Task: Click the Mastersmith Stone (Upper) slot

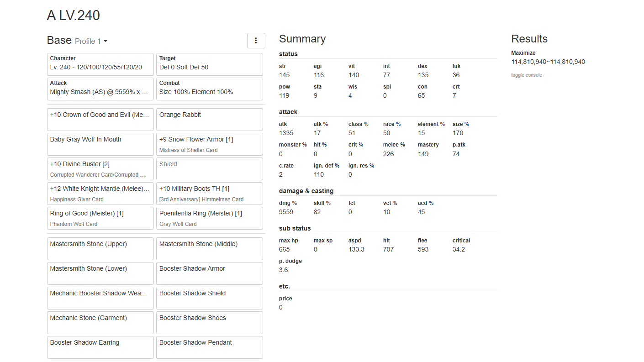Action: click(100, 249)
